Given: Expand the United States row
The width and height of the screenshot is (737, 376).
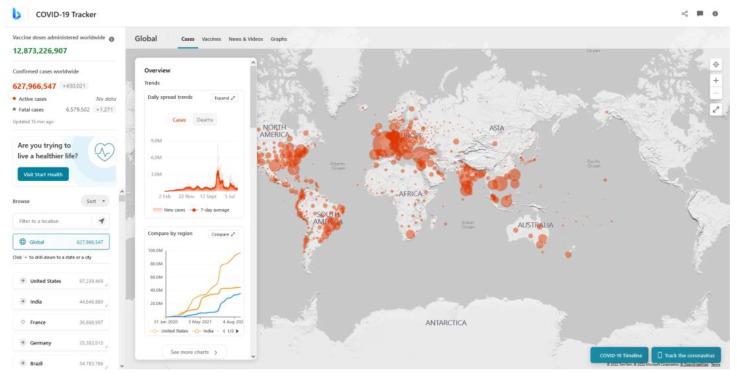Looking at the screenshot, I should tap(23, 281).
